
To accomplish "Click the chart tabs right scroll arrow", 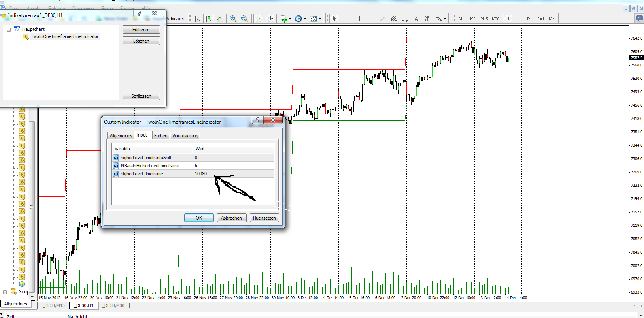I will point(642,305).
